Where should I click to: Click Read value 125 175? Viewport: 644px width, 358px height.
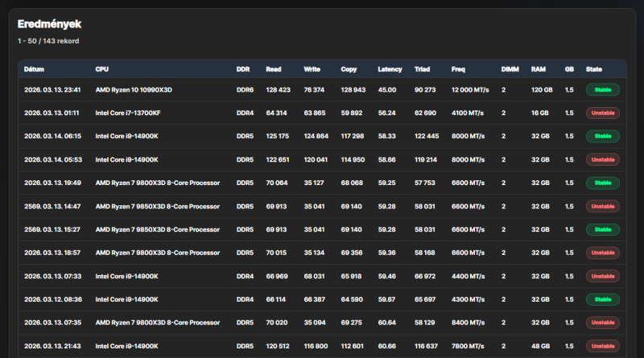(x=277, y=136)
